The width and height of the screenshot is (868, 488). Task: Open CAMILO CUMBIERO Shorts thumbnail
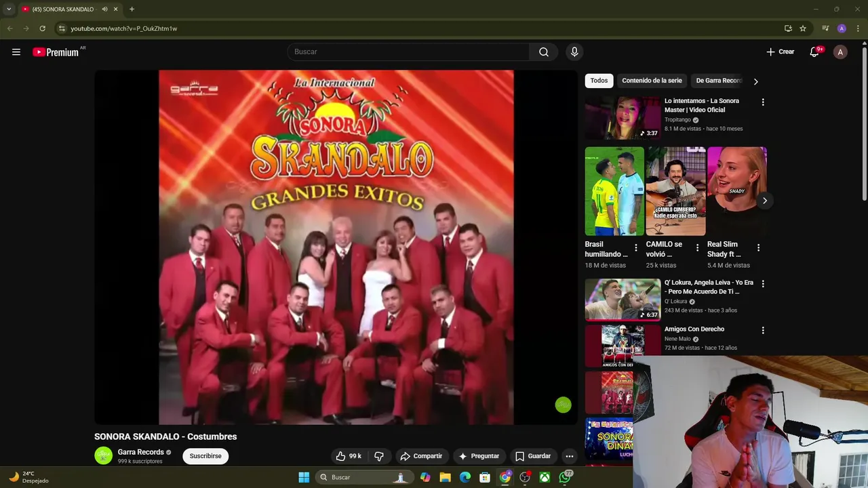(x=675, y=191)
